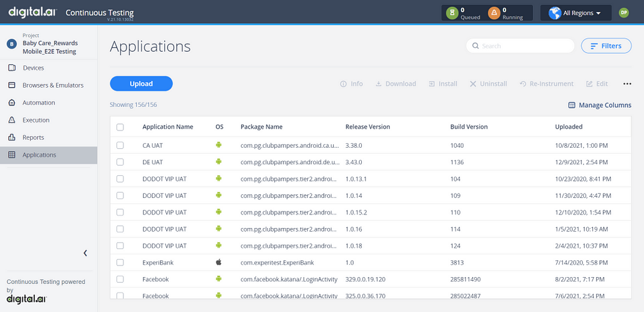Click the Automation sidebar icon
This screenshot has width=644, height=312.
12,102
